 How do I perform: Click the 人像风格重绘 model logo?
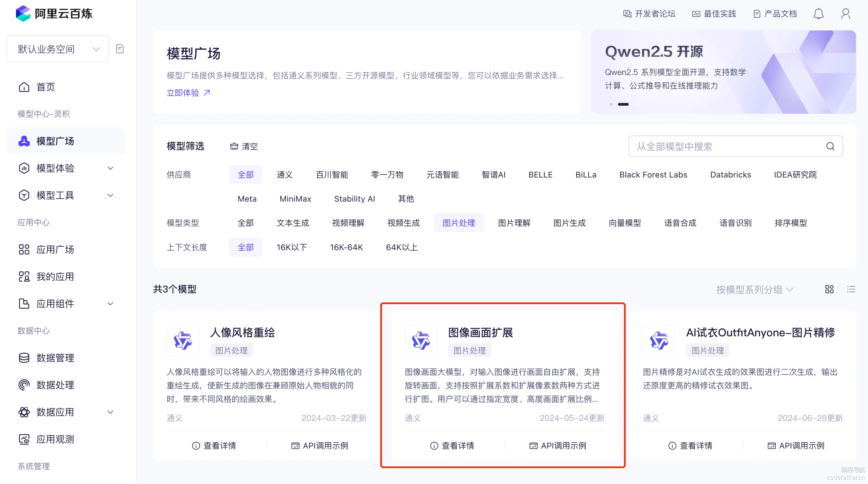(x=183, y=340)
